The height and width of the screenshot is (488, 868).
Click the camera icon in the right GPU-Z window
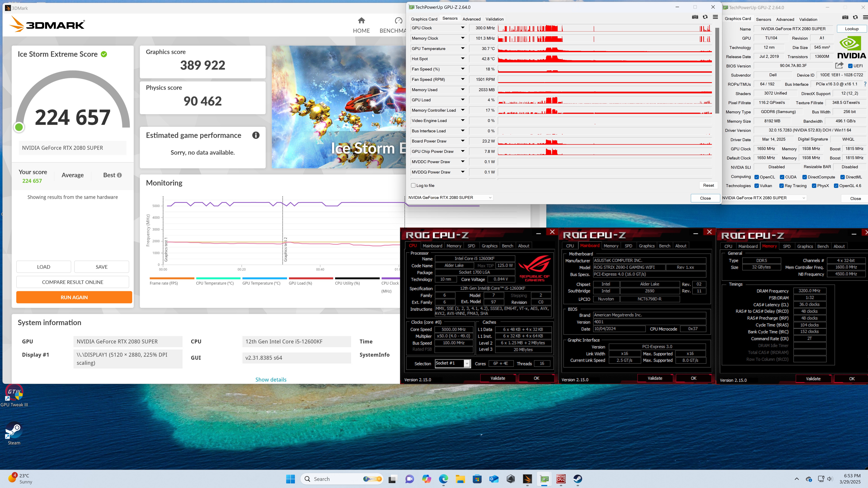(845, 17)
